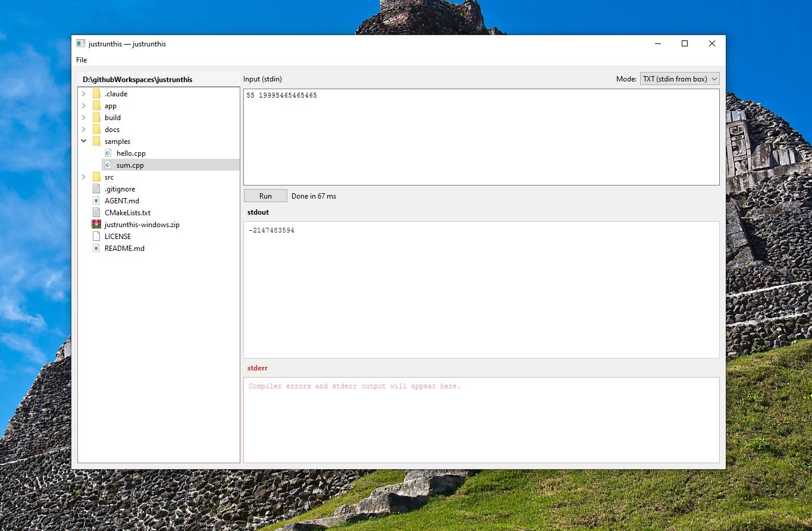The image size is (812, 531).
Task: Click the red stderr heading
Action: (x=258, y=368)
